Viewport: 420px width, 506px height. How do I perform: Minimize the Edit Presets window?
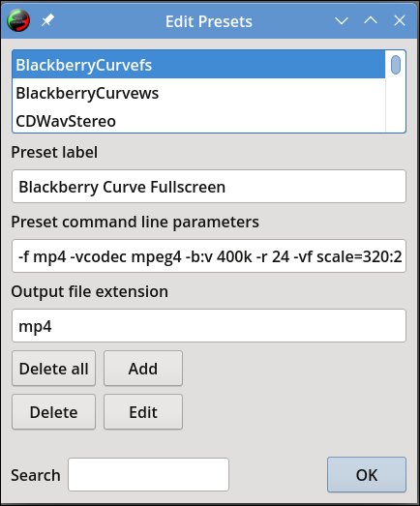coord(342,21)
